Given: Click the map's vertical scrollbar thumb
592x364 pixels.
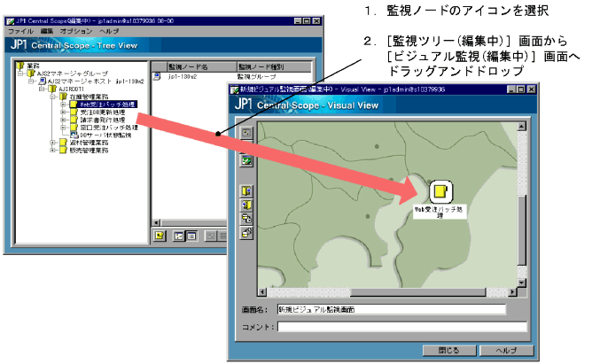Looking at the screenshot, I should coord(522,230).
